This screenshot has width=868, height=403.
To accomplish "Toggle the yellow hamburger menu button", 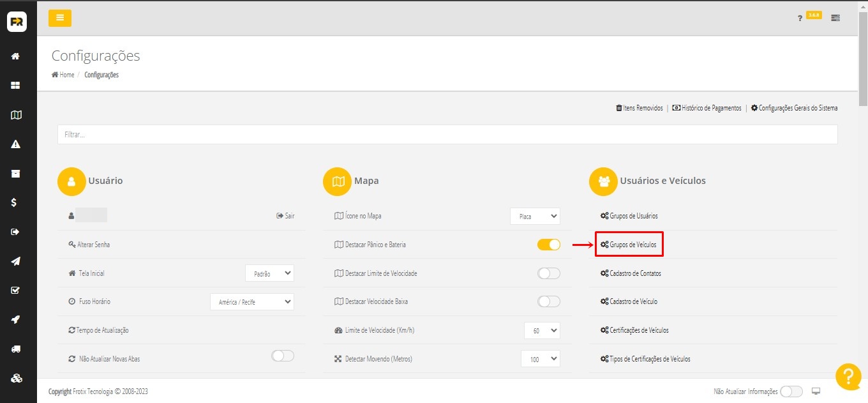I will coord(60,18).
